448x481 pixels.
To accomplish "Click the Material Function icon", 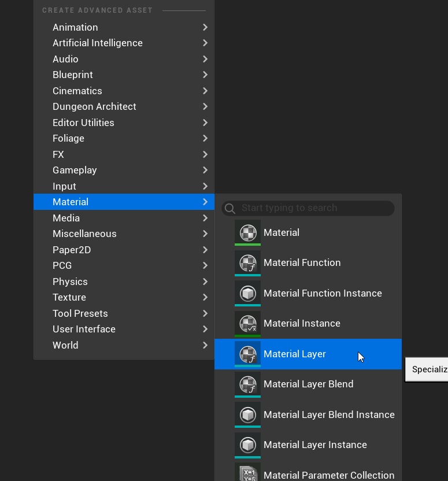I will tap(247, 263).
